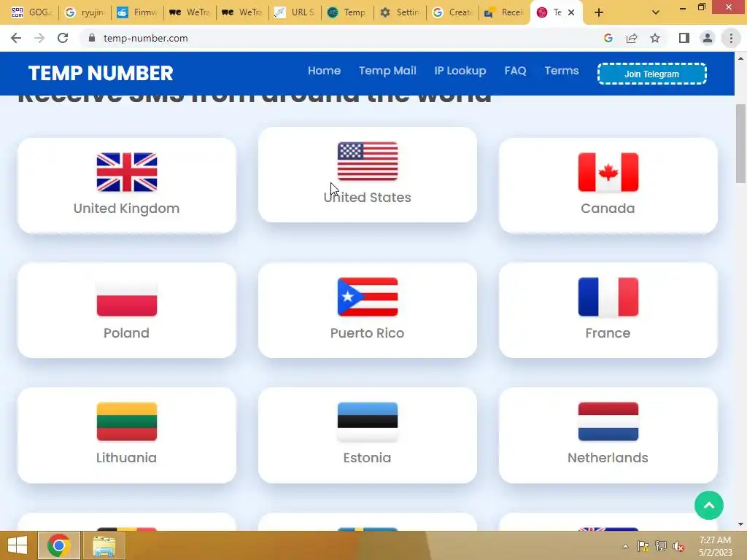
Task: Click the Join Telegram button
Action: click(x=651, y=74)
